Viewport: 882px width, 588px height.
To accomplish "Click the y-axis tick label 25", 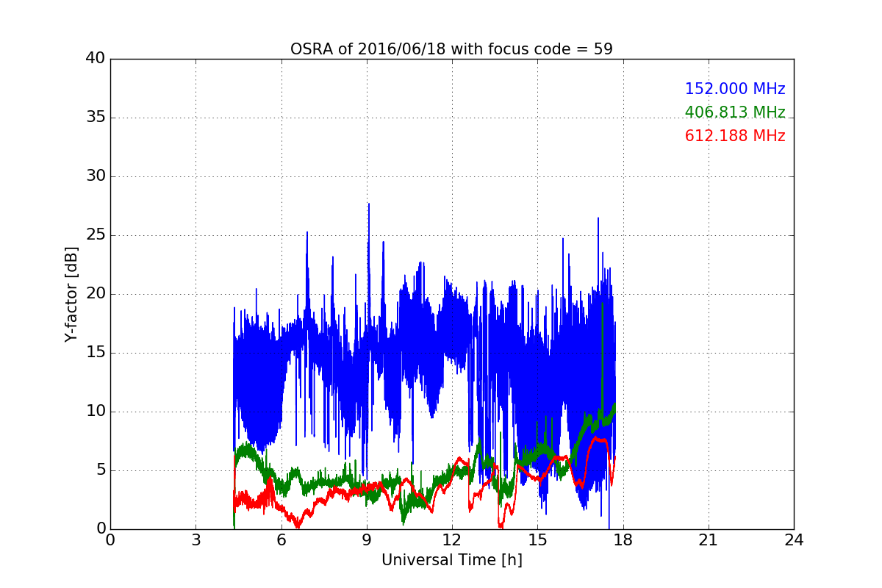I will 96,235.
